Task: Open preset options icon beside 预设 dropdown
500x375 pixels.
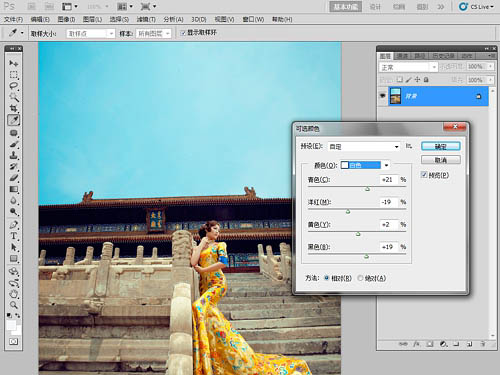Action: point(409,146)
